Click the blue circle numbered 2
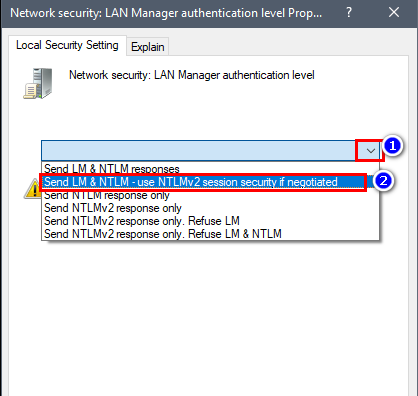Image resolution: width=418 pixels, height=396 pixels. [383, 181]
